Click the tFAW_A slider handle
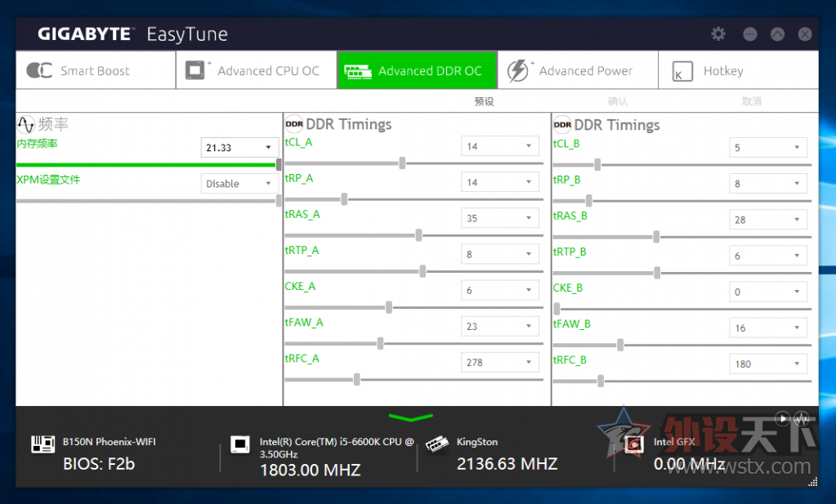This screenshot has height=504, width=836. (380, 343)
